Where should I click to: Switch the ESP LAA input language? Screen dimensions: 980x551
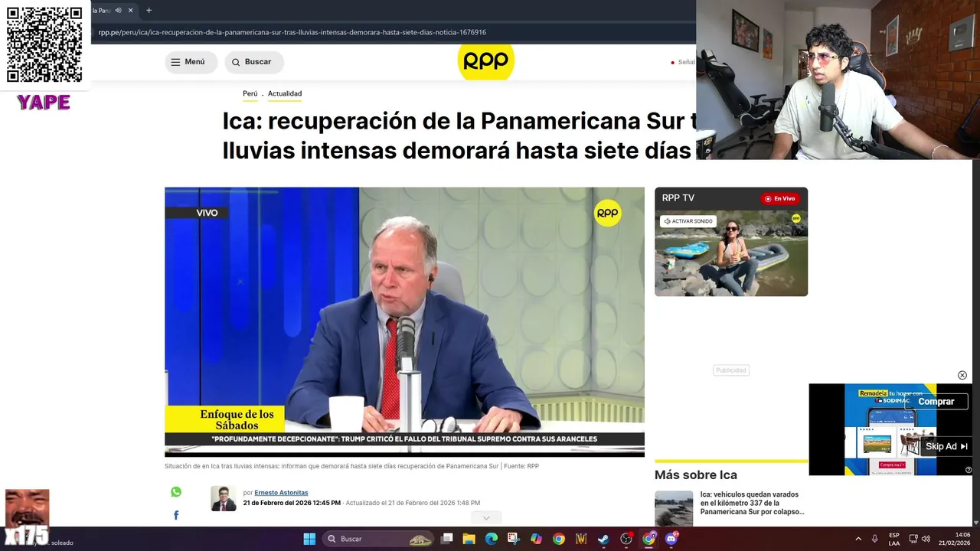pyautogui.click(x=894, y=539)
